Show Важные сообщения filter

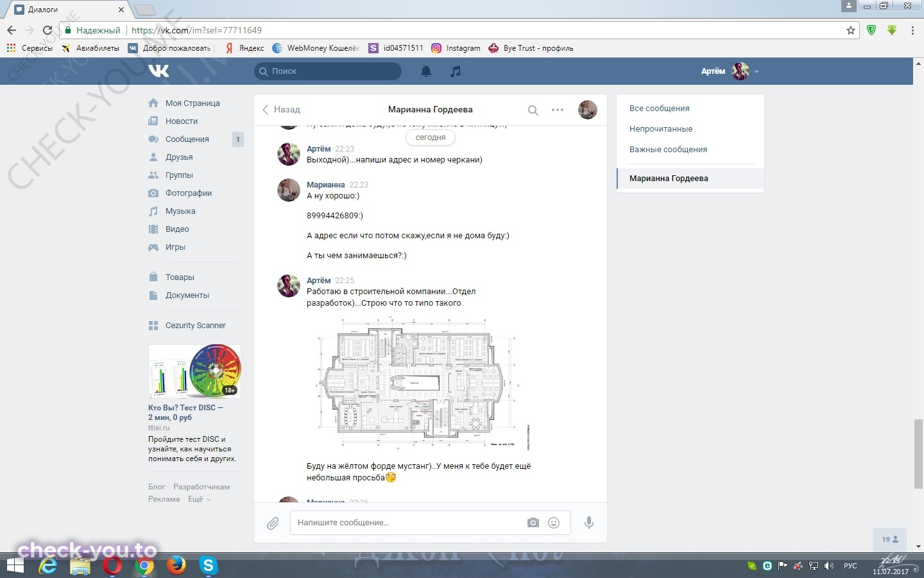click(668, 150)
